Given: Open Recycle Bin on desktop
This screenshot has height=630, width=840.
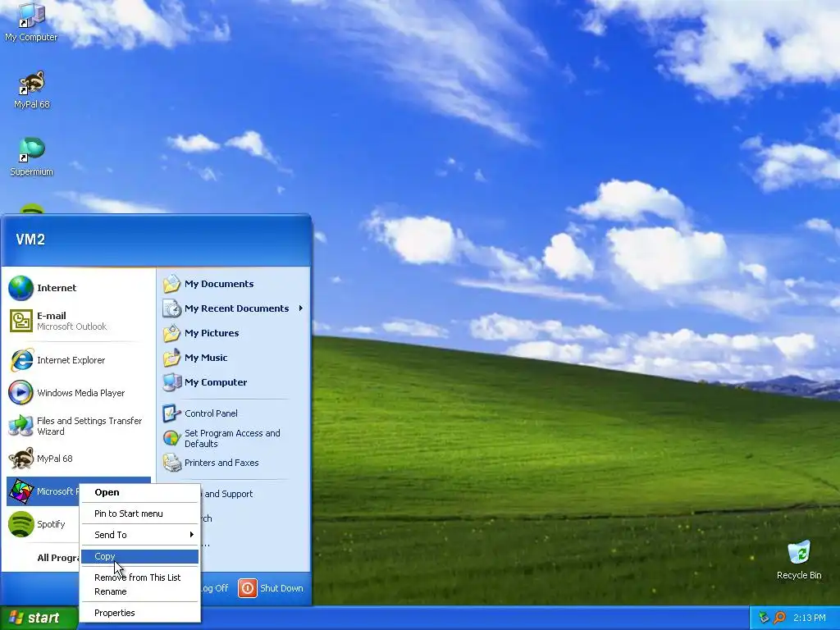Looking at the screenshot, I should click(799, 559).
